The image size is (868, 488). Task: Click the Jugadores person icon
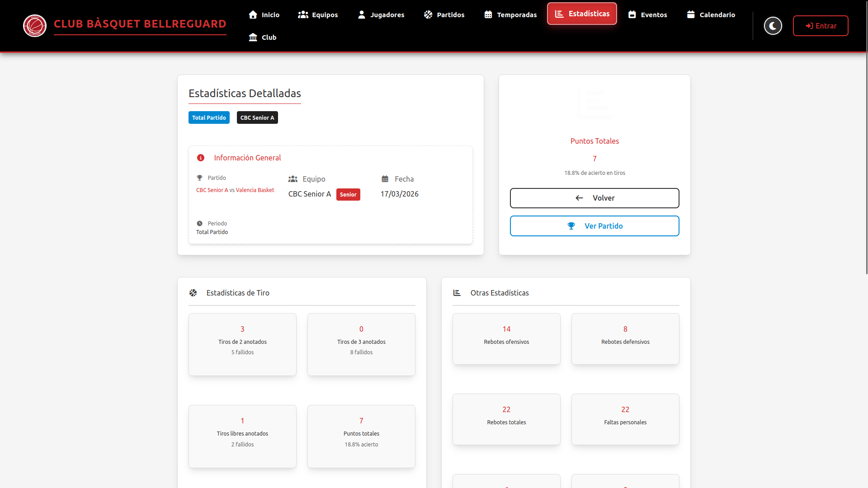click(362, 14)
